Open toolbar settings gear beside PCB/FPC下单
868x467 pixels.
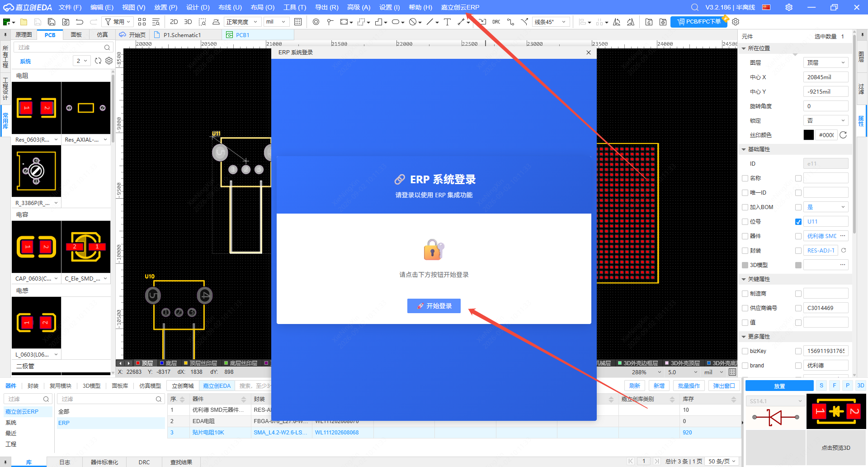click(x=736, y=22)
